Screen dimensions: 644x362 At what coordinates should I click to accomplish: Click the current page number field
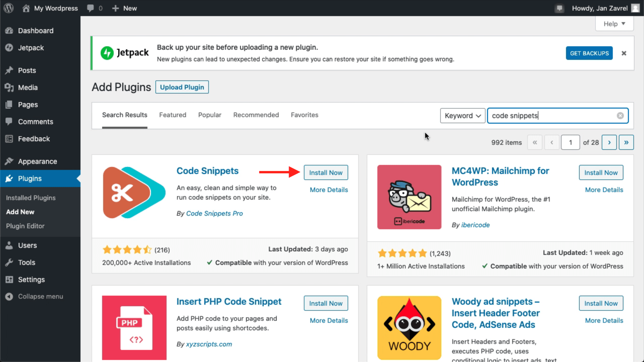[x=570, y=142]
